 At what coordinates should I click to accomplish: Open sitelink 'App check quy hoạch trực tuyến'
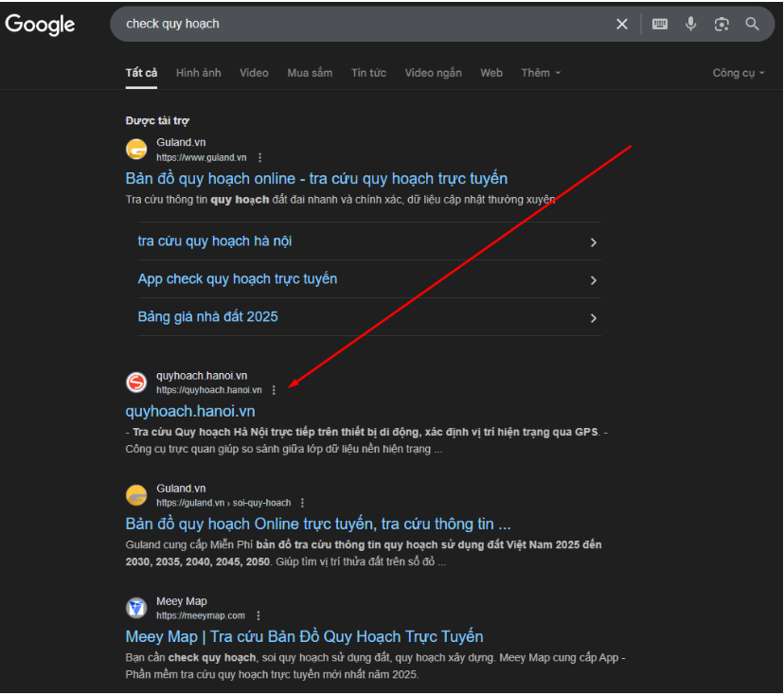coord(238,279)
